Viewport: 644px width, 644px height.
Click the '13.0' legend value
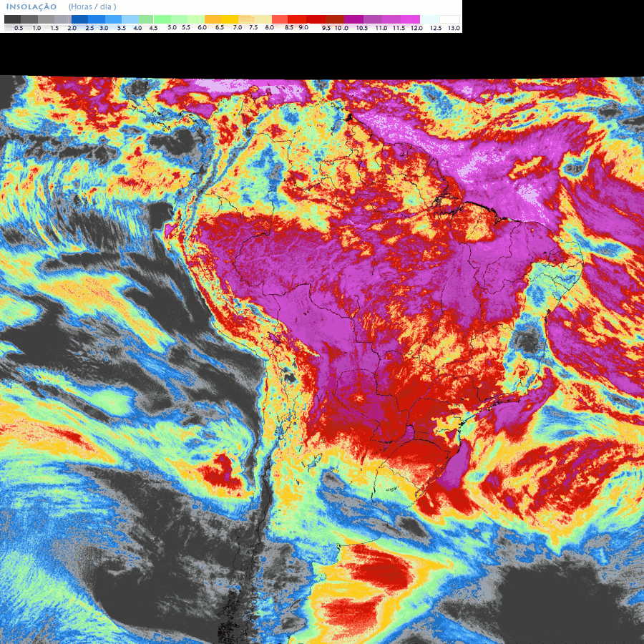coord(454,28)
